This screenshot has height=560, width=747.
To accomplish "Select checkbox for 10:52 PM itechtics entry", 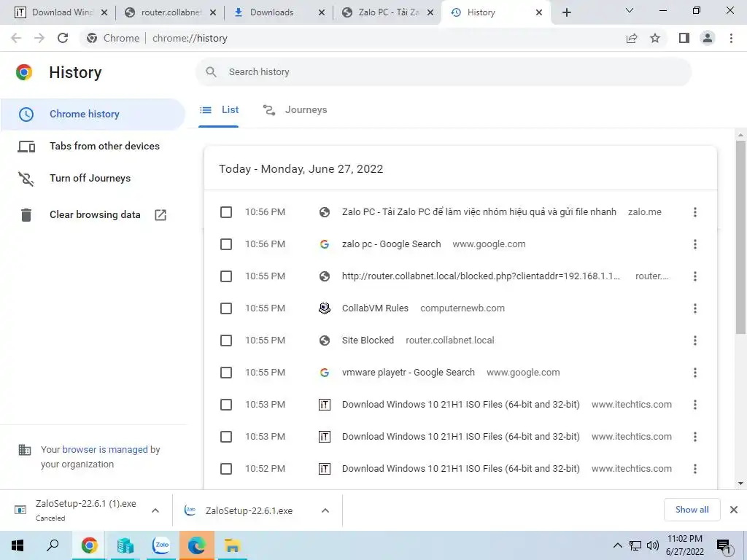I will pyautogui.click(x=226, y=469).
